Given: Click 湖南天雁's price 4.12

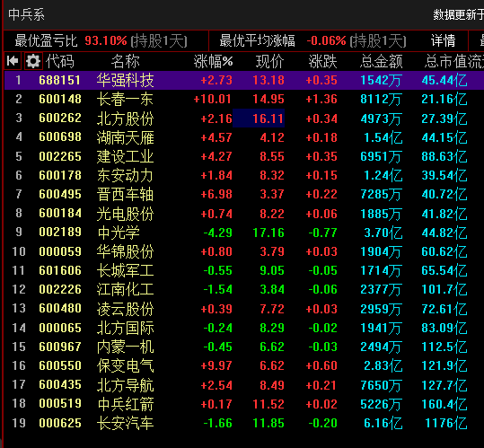Looking at the screenshot, I should tap(272, 137).
